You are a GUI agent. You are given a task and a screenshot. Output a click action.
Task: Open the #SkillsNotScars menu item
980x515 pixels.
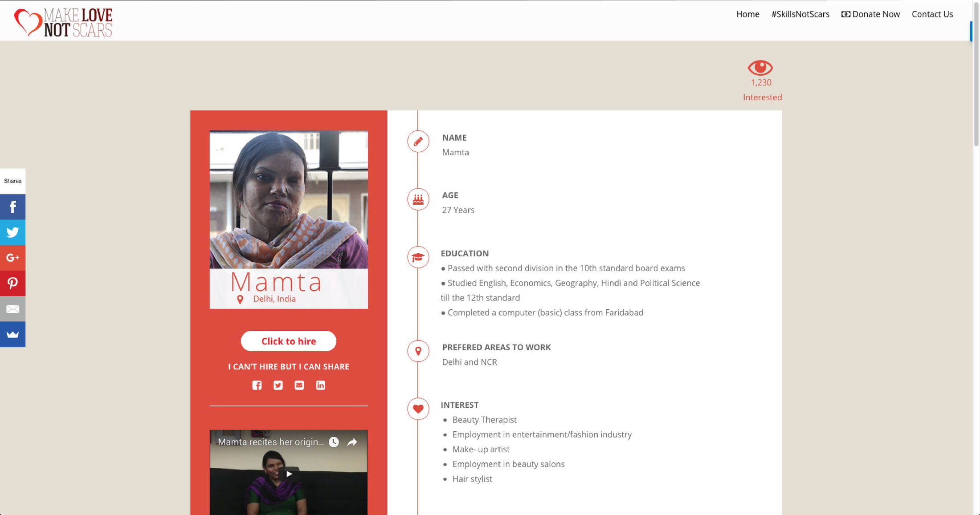[x=800, y=14]
